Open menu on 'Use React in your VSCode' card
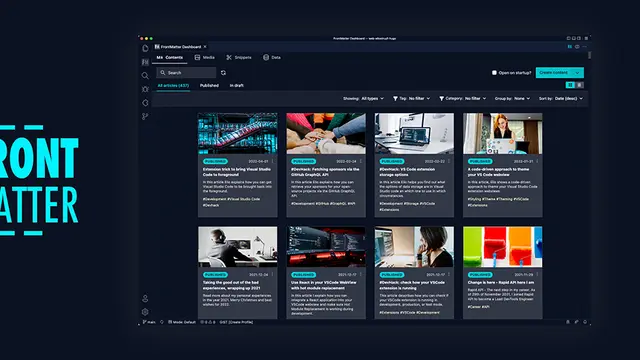Image resolution: width=640 pixels, height=360 pixels. pos(361,274)
